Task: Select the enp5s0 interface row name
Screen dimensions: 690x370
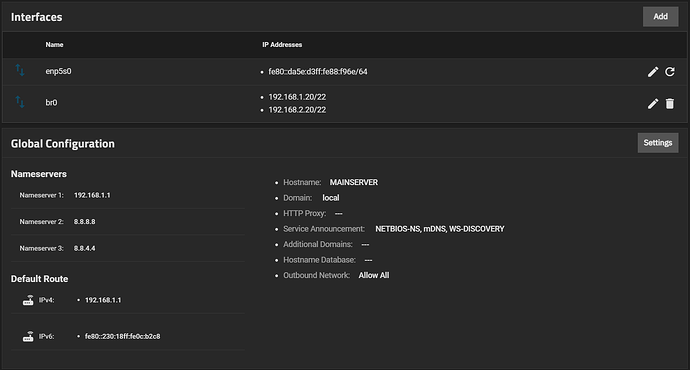Action: (x=59, y=71)
